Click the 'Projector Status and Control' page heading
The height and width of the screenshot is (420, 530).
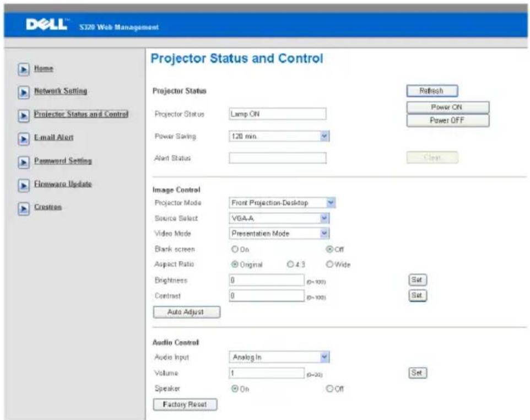click(x=237, y=58)
